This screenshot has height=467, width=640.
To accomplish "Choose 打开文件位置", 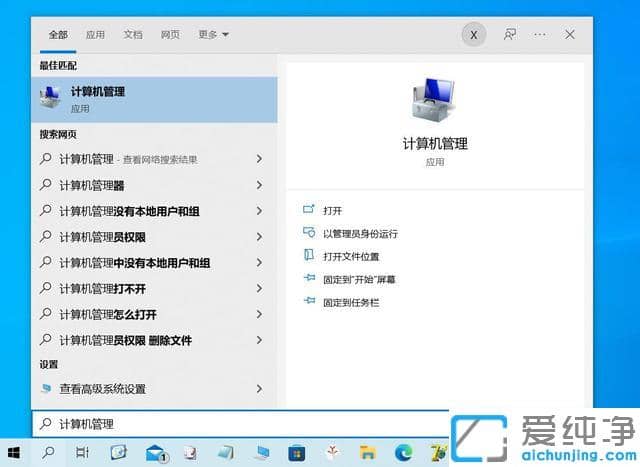I will pos(351,257).
